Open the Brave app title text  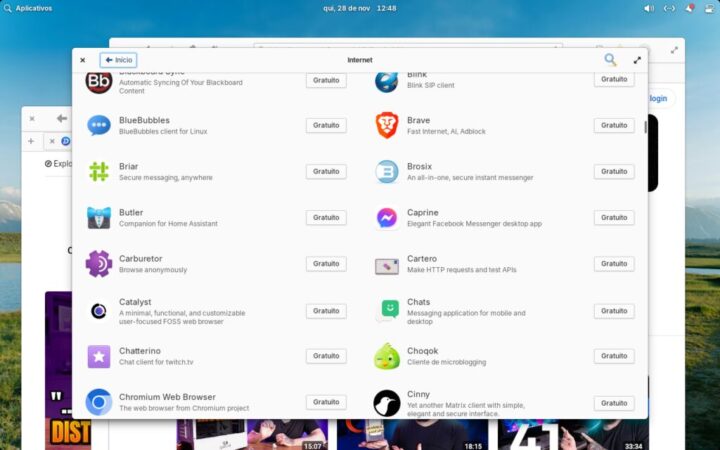[x=418, y=120]
